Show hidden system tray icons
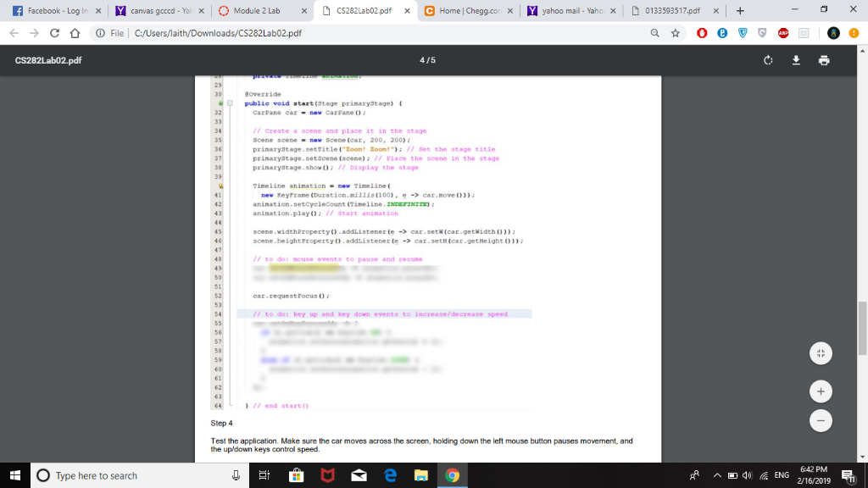This screenshot has width=868, height=488. pyautogui.click(x=717, y=475)
